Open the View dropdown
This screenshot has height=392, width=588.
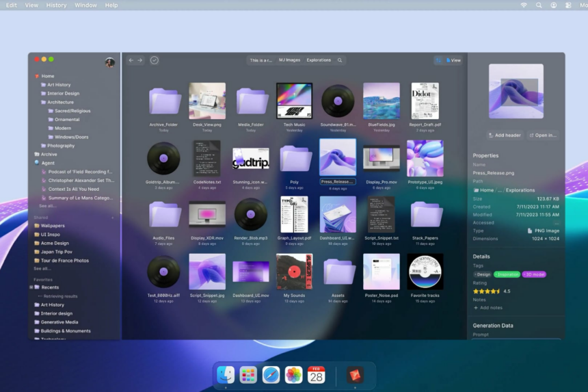point(454,60)
